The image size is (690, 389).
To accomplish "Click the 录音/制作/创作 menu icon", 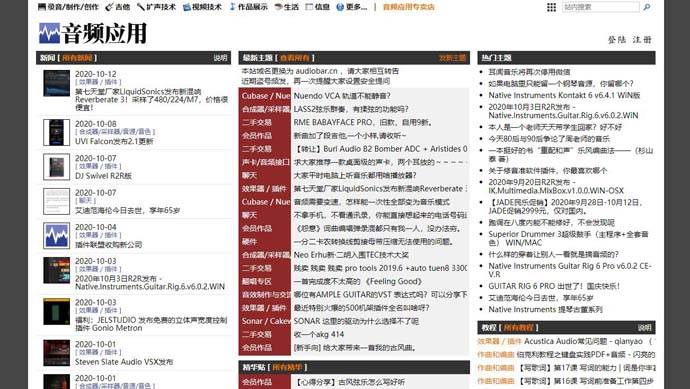I will (41, 7).
